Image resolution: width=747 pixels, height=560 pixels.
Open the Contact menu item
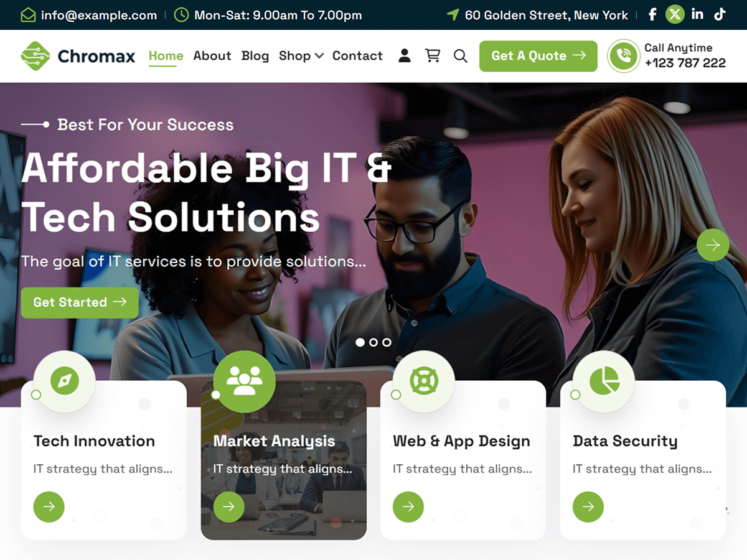click(x=357, y=56)
